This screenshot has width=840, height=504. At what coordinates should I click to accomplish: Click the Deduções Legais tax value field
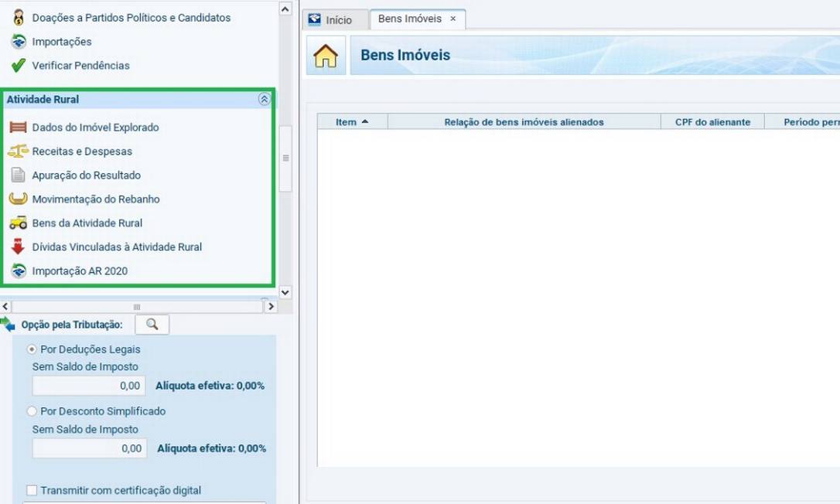[x=88, y=386]
